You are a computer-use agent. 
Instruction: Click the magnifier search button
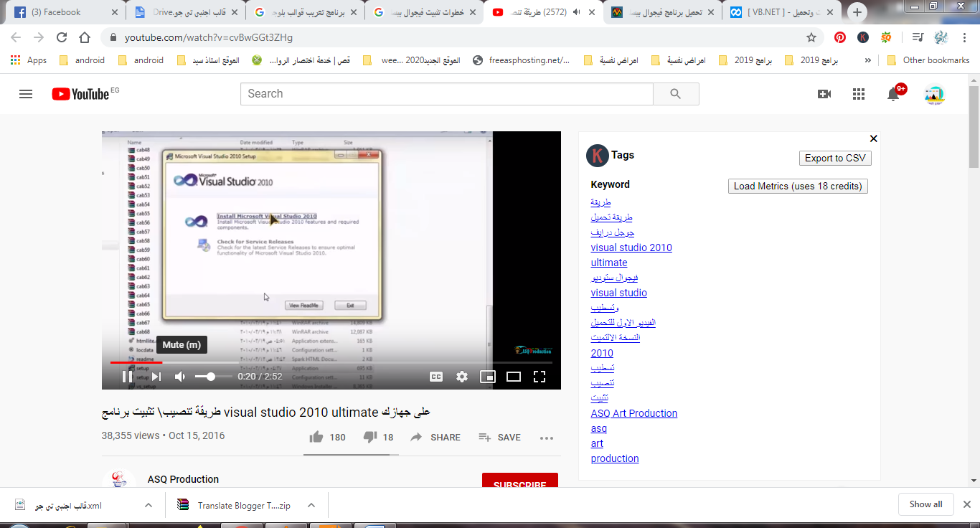676,94
